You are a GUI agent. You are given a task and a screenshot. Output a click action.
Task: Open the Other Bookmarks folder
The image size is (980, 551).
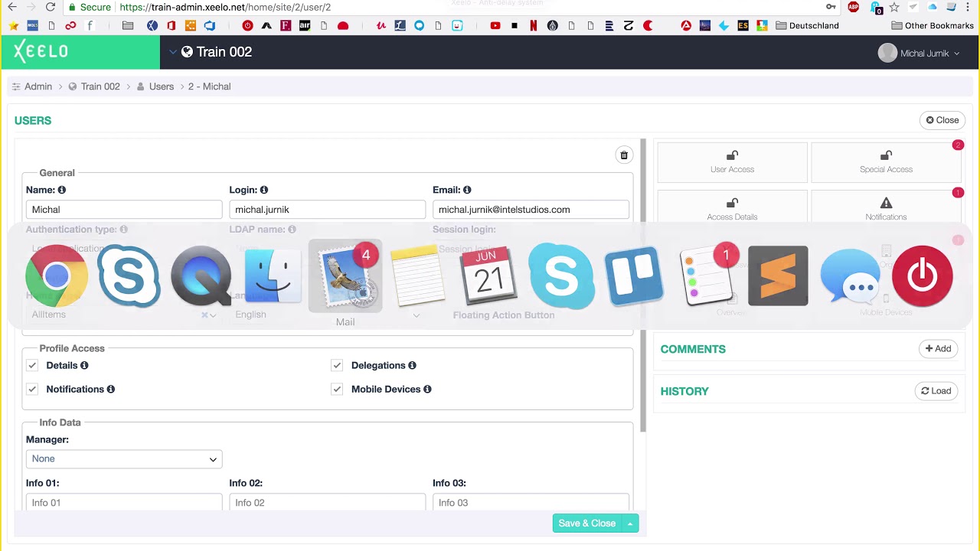click(933, 25)
